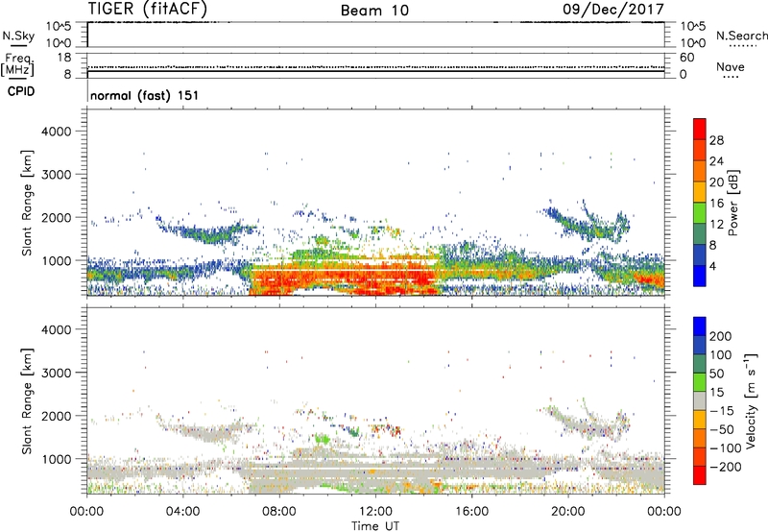Image resolution: width=768 pixels, height=532 pixels.
Task: Click the '60' tick on the Nave axis
Action: (686, 58)
